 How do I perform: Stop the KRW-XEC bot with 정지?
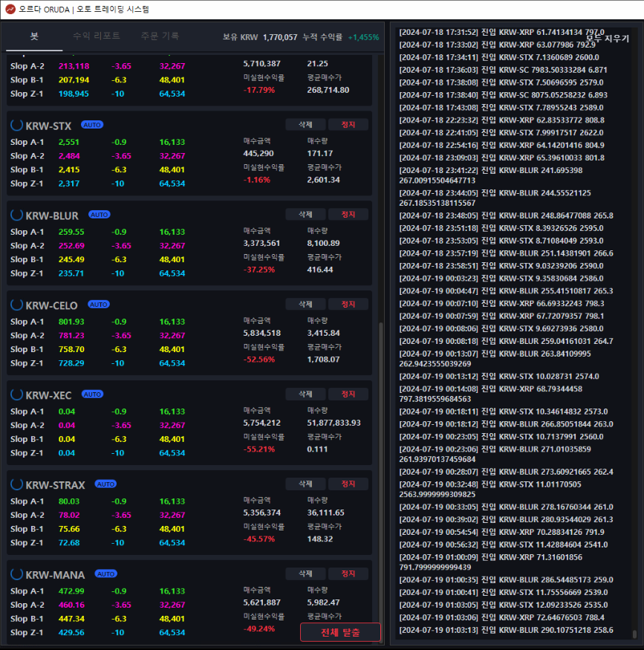348,394
